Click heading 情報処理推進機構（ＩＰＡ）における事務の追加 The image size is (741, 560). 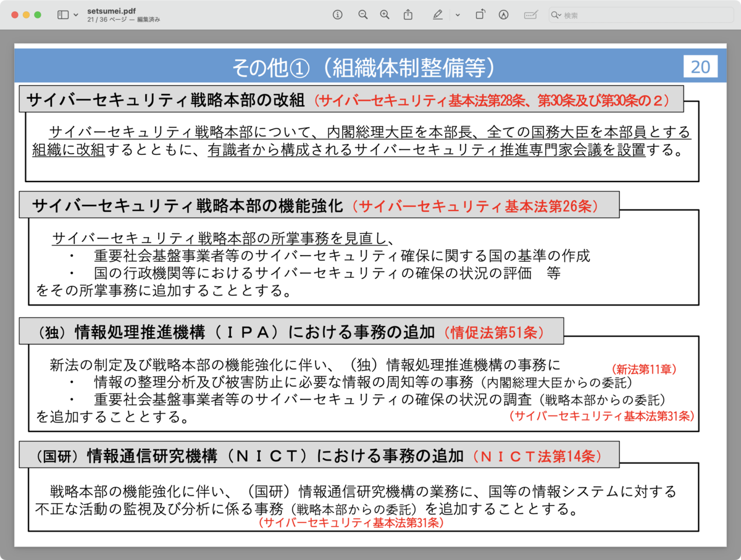(x=255, y=332)
